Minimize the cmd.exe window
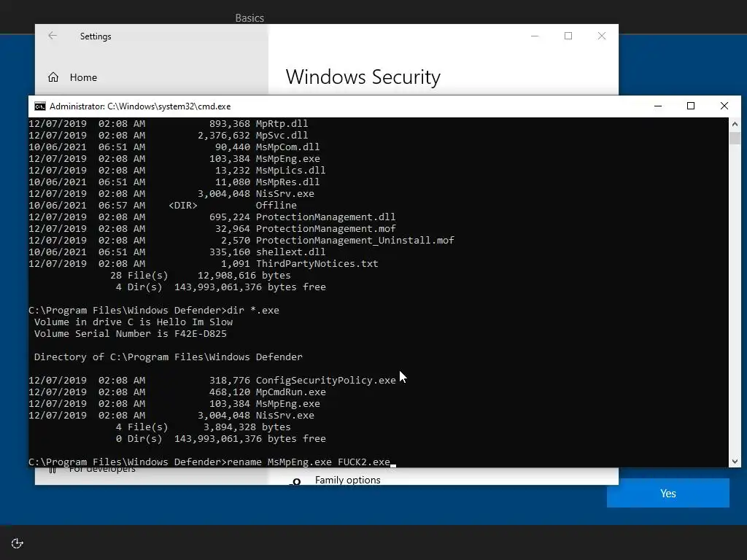Screen dimensions: 747x560 (658, 106)
